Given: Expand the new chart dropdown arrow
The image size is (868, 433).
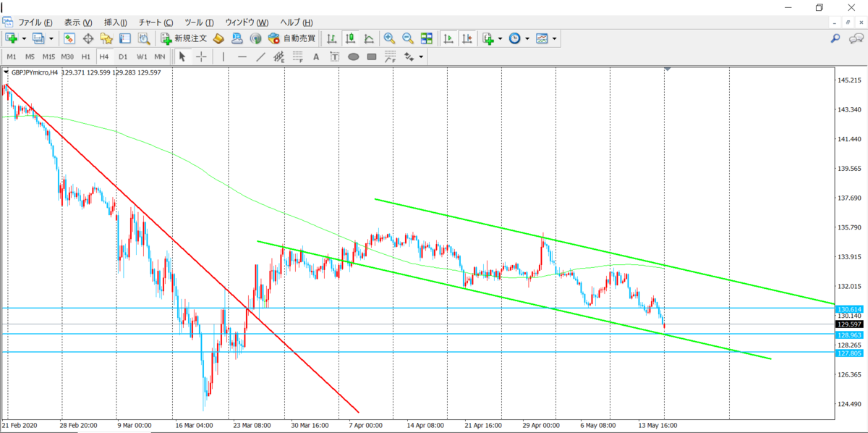Looking at the screenshot, I should tap(24, 38).
